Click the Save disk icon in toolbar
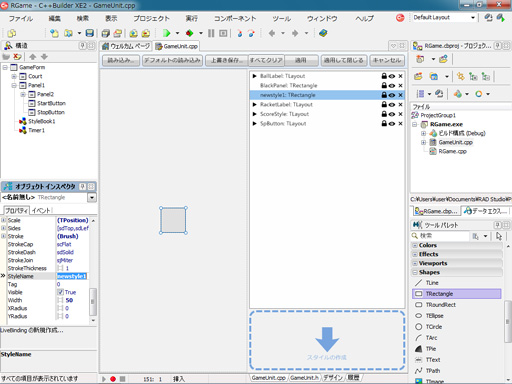512x384 pixels. (x=89, y=33)
